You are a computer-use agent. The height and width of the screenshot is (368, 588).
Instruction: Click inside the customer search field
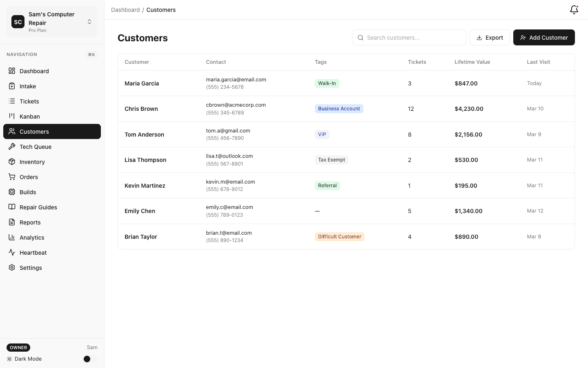click(409, 37)
